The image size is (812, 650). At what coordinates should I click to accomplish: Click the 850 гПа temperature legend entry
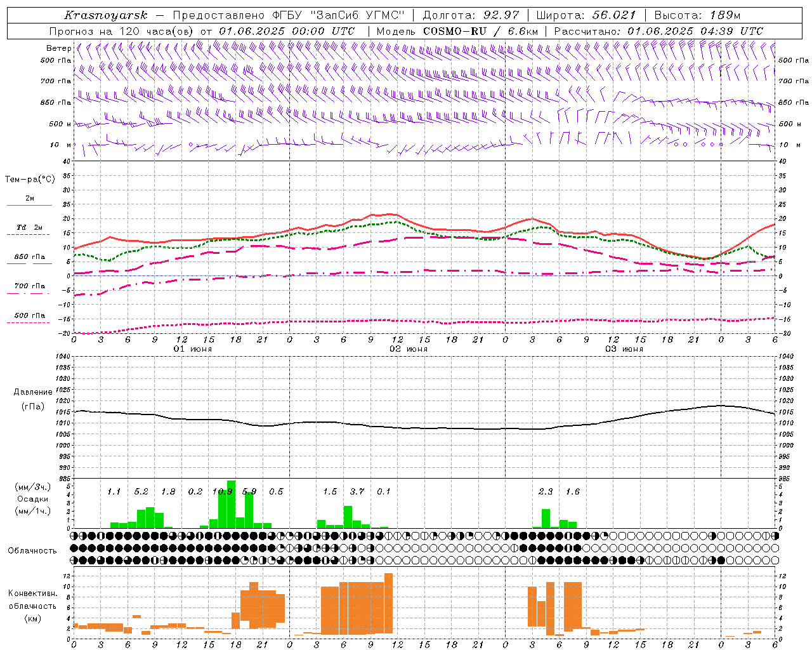(30, 257)
